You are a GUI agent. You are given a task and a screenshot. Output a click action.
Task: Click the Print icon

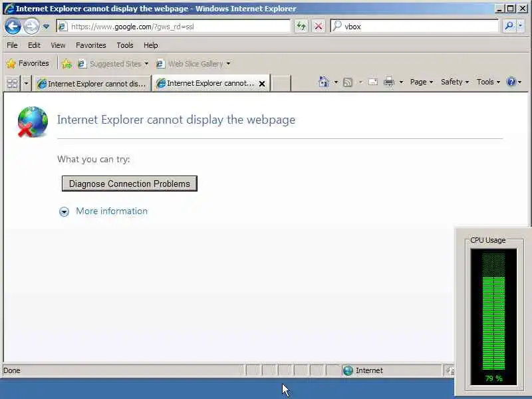[x=389, y=82]
